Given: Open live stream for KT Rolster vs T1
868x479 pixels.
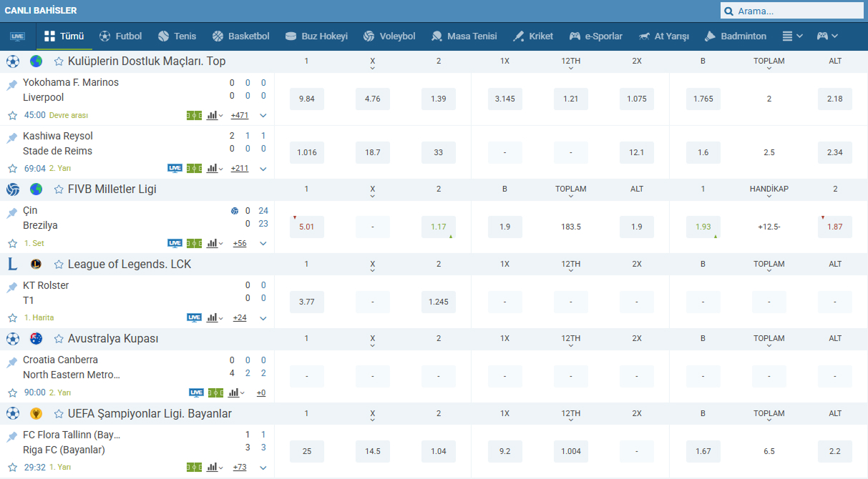Looking at the screenshot, I should coord(194,317).
